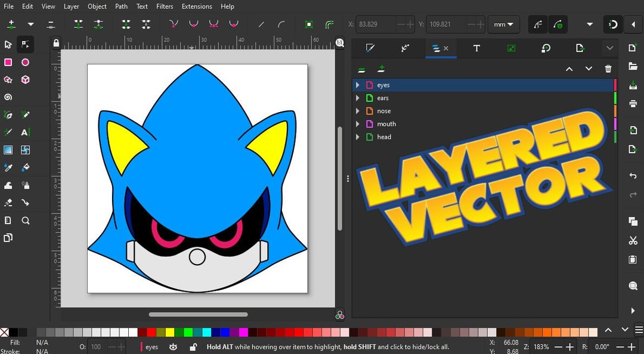Delete the selected layer using the trash icon
The image size is (644, 354).
point(608,69)
